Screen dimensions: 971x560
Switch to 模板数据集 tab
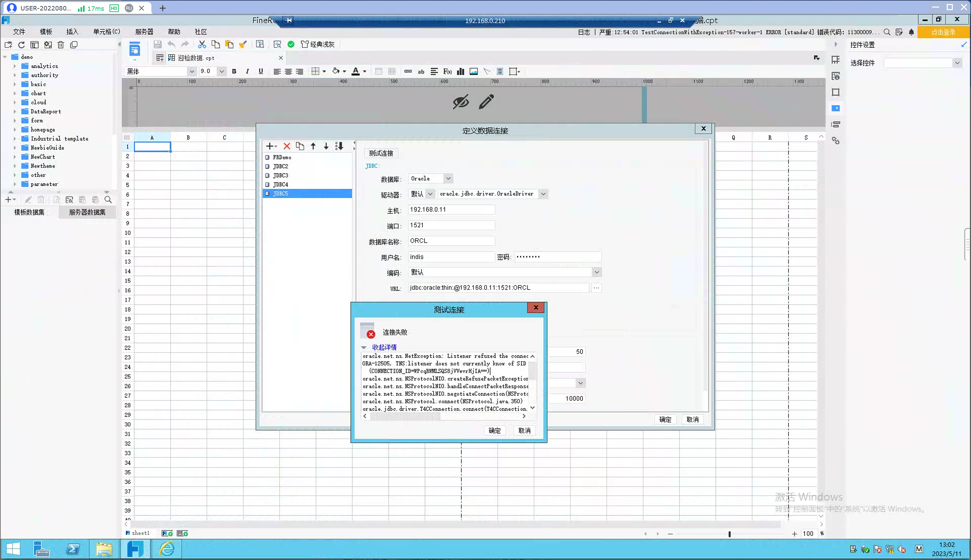(29, 212)
